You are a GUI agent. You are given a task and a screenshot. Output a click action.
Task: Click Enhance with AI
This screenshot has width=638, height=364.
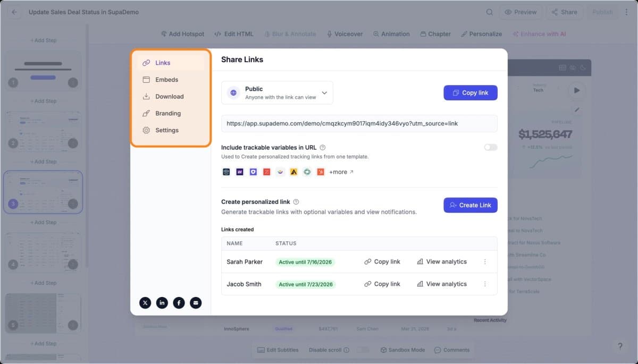point(539,33)
